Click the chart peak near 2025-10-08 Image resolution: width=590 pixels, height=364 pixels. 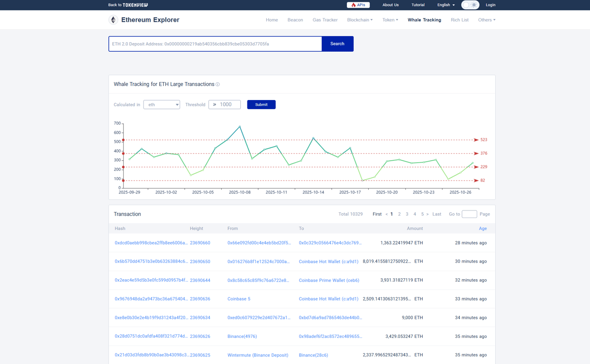[x=240, y=126]
